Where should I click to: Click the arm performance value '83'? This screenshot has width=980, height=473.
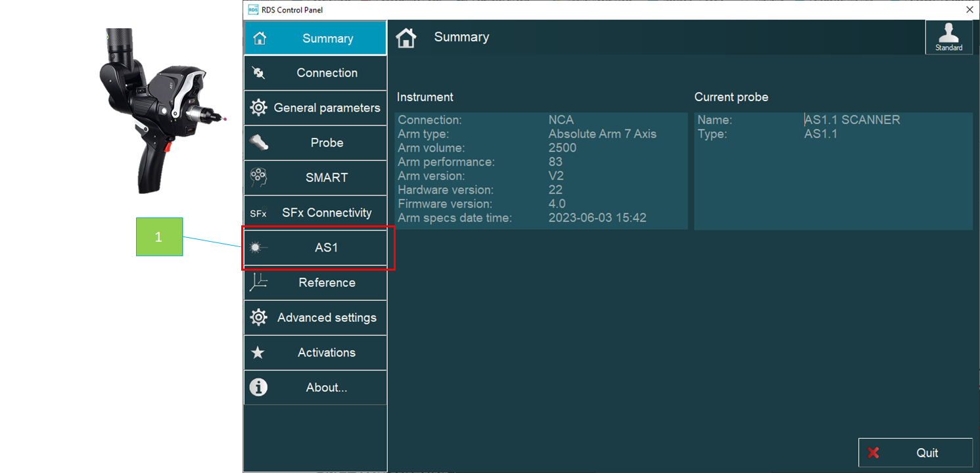[555, 162]
